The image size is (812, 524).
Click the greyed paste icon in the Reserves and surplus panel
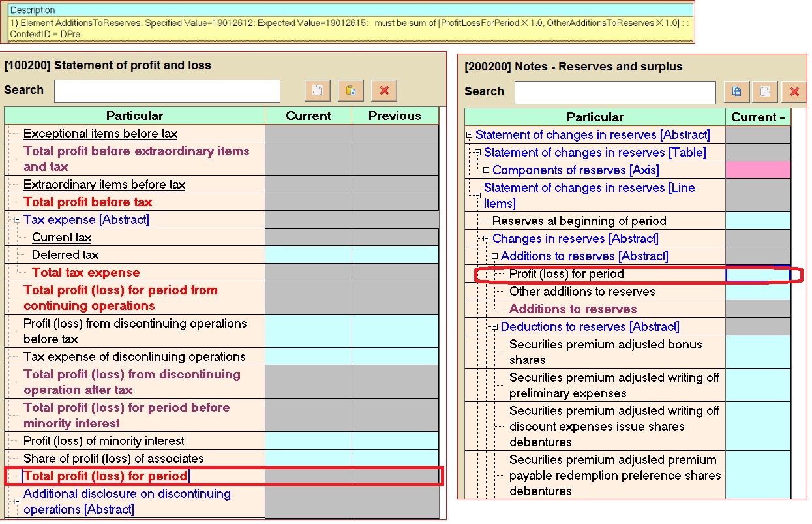[x=765, y=92]
